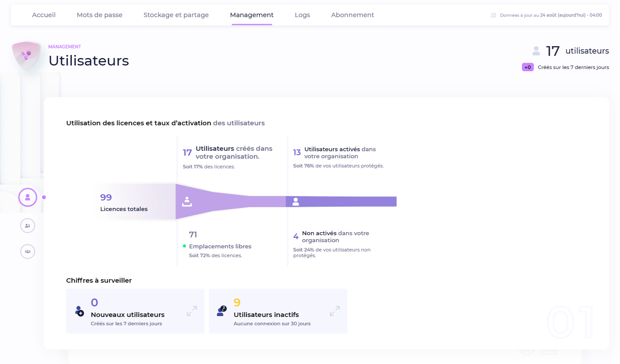Expand the Nouveaux utilisateurs card
Viewport: 620px width, 364px height.
tap(192, 311)
